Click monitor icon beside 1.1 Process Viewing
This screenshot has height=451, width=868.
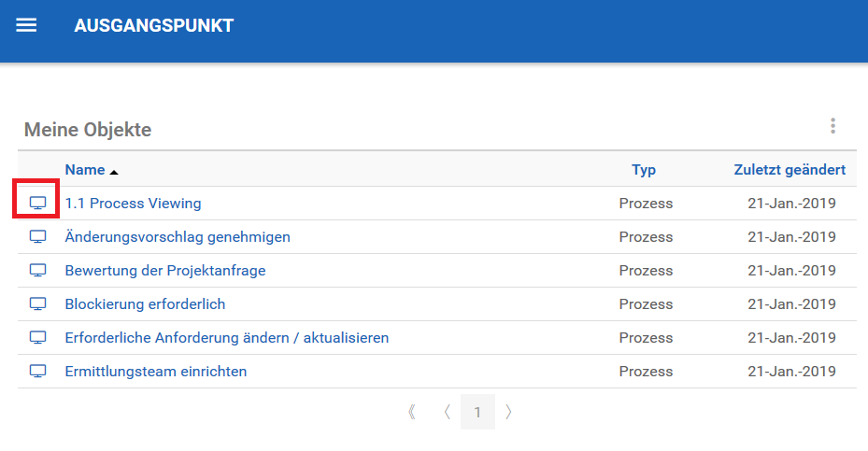click(37, 203)
